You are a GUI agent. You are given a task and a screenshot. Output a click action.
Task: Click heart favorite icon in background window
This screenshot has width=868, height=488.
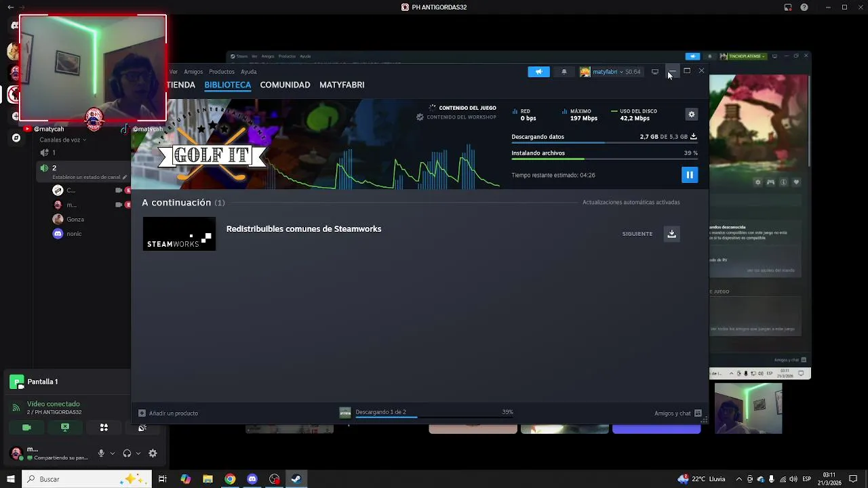click(796, 182)
